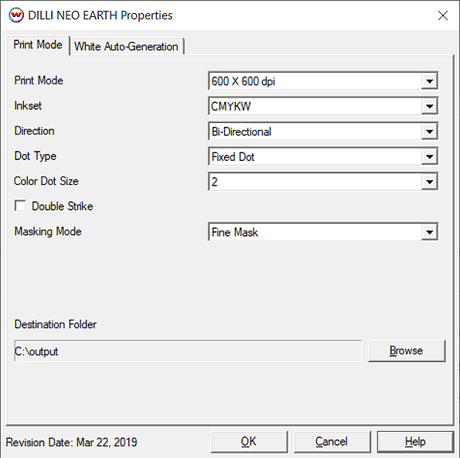
Task: Click the Destination Folder path field
Action: click(188, 351)
